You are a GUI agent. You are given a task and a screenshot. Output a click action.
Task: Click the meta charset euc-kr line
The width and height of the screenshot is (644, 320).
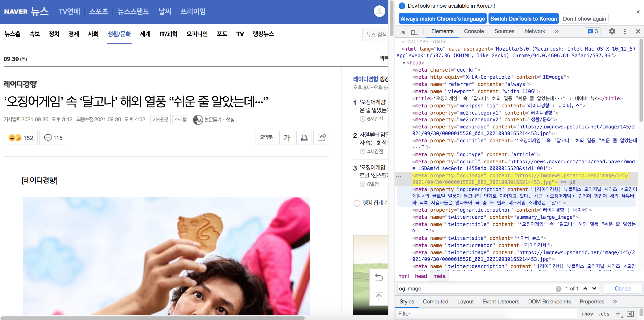446,70
